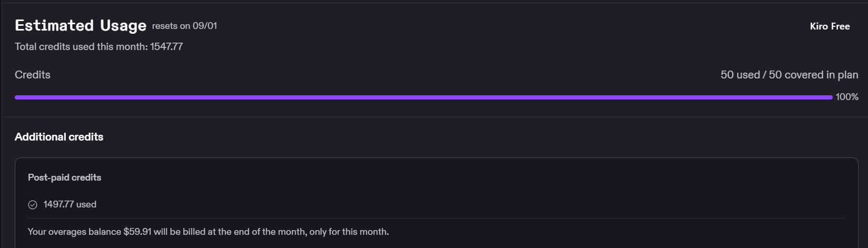
Task: Click the Credits label above the bar
Action: 33,75
